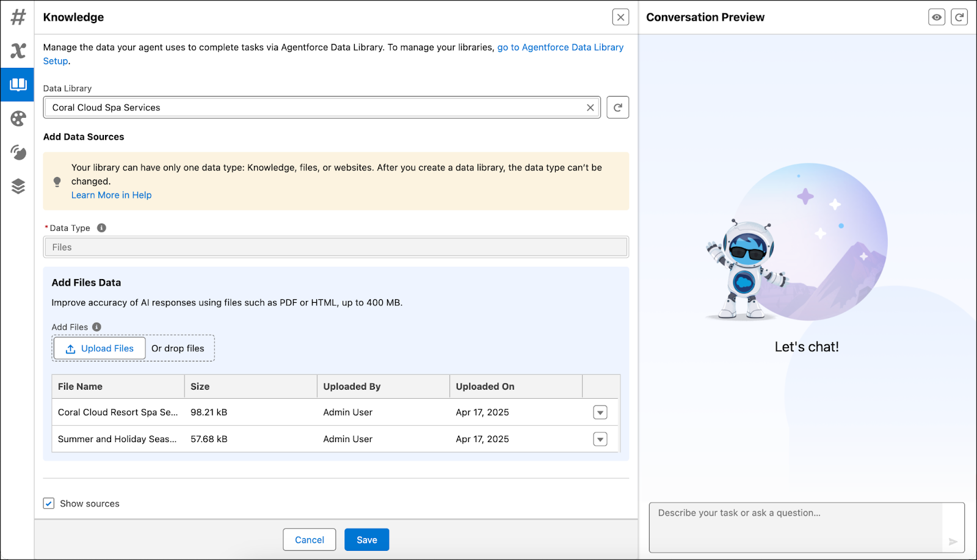
Task: Select the layers icon at sidebar bottom
Action: point(17,186)
